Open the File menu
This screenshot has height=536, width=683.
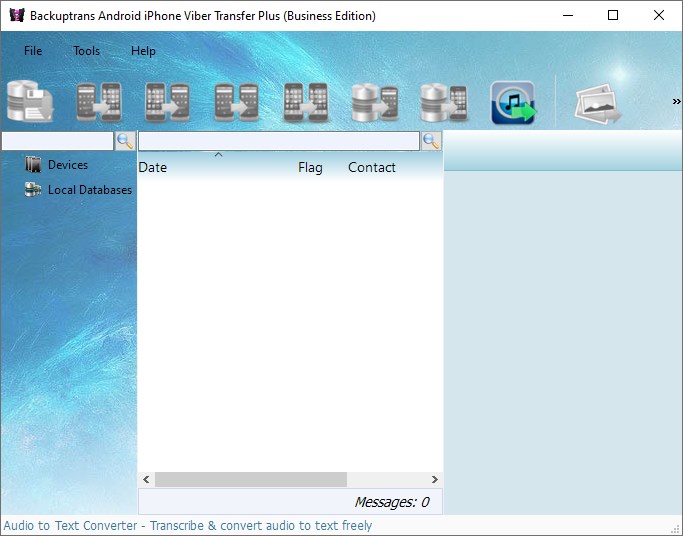pyautogui.click(x=33, y=51)
